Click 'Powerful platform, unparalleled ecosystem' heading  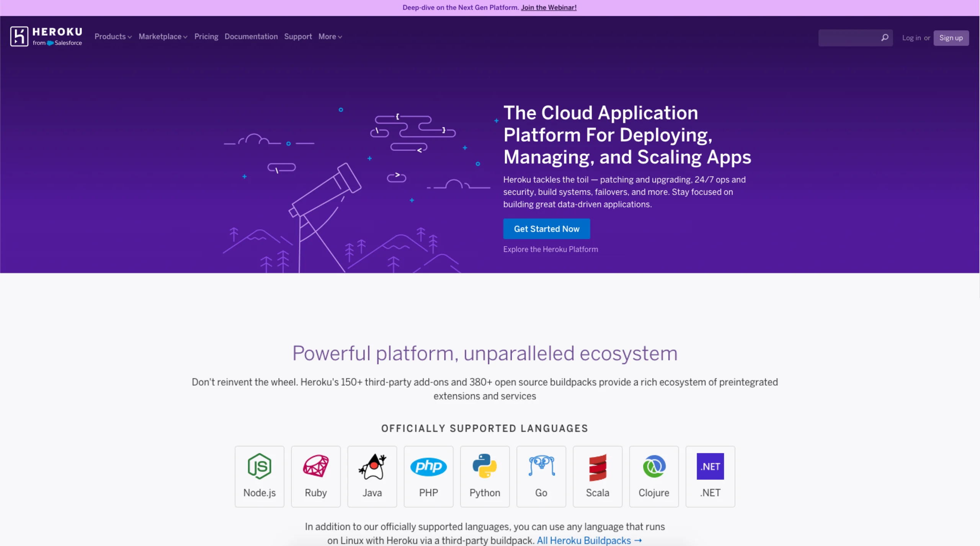[485, 353]
